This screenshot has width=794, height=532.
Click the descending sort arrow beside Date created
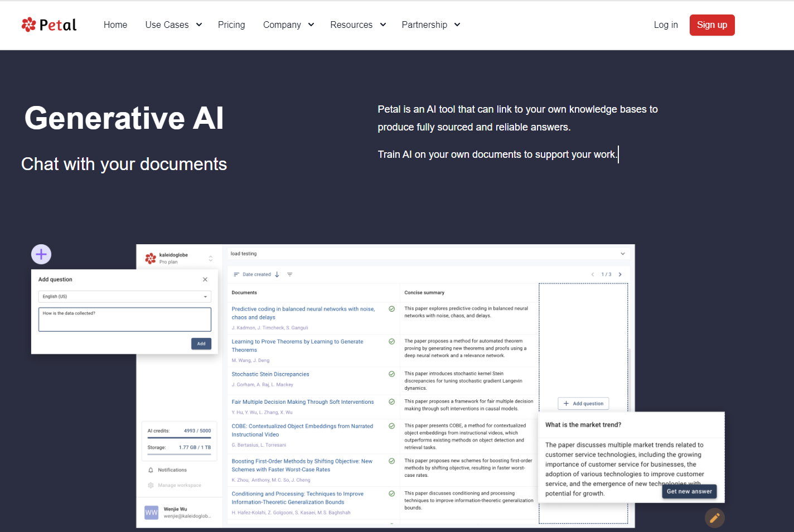pyautogui.click(x=277, y=274)
